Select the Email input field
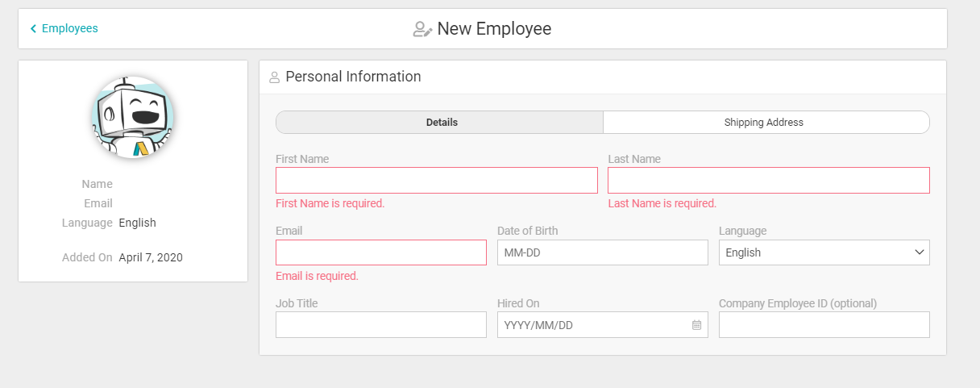Screen dimensions: 980x388 (380, 252)
